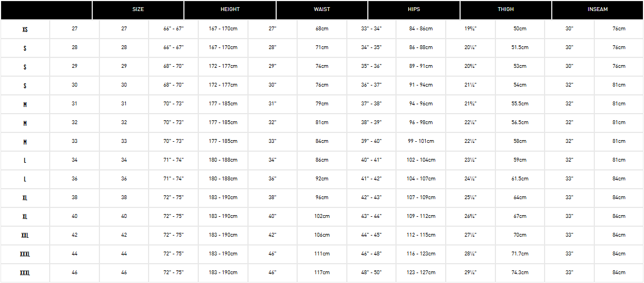This screenshot has height=283, width=644.
Task: Select the 50cm thigh cell
Action: (520, 29)
